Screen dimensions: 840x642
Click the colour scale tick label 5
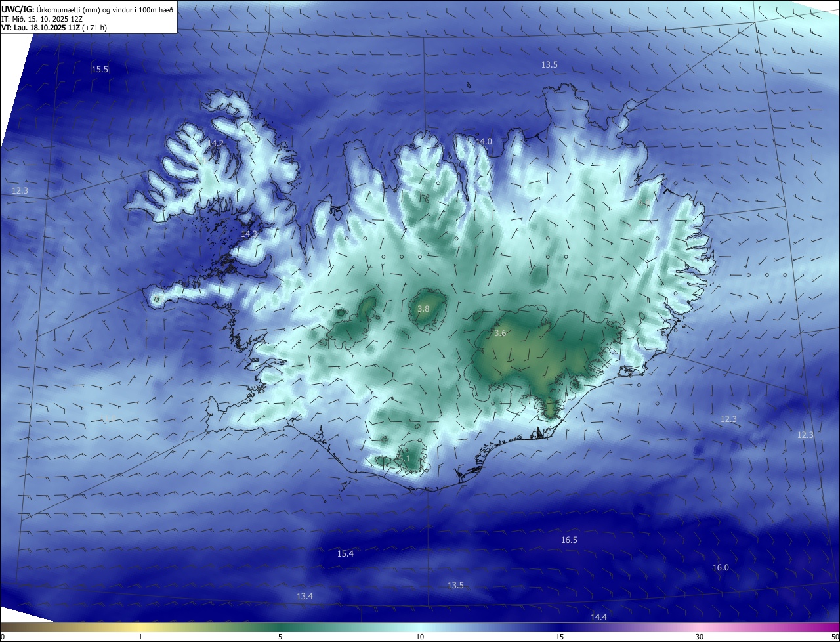(x=280, y=637)
